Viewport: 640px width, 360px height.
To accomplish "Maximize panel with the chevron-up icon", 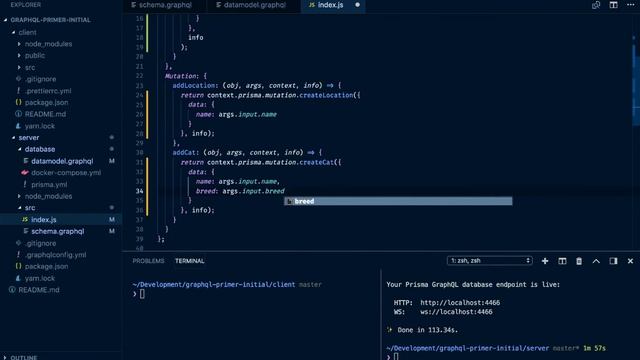I will pyautogui.click(x=596, y=261).
